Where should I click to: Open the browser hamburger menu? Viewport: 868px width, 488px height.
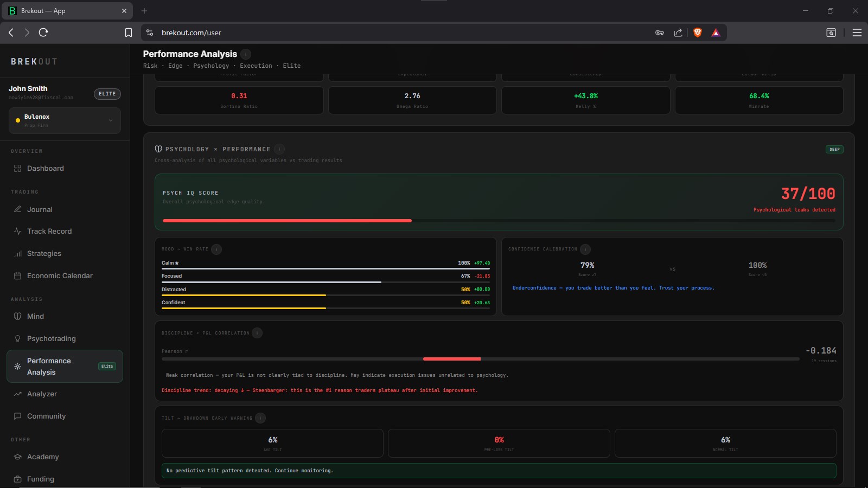pos(857,33)
